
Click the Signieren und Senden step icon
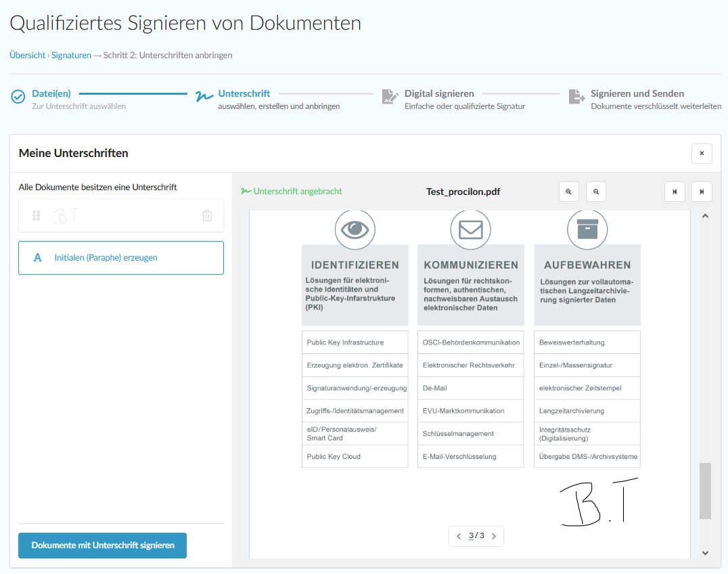pos(576,97)
